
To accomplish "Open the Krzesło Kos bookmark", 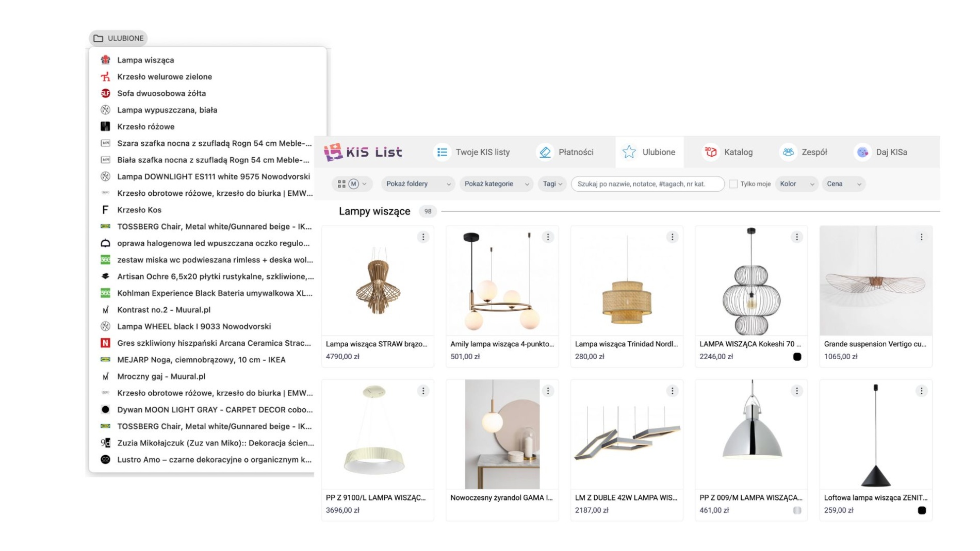I will 139,210.
